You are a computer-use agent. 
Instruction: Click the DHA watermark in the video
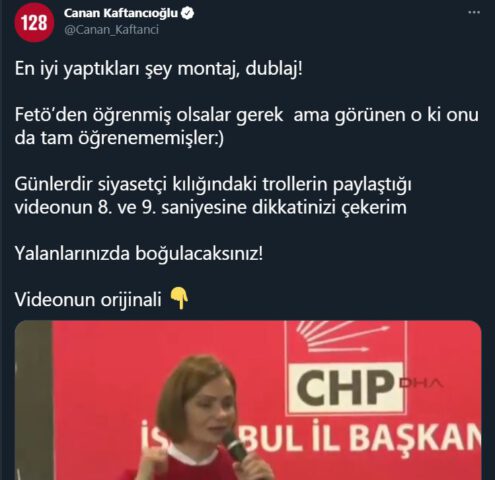pyautogui.click(x=421, y=383)
